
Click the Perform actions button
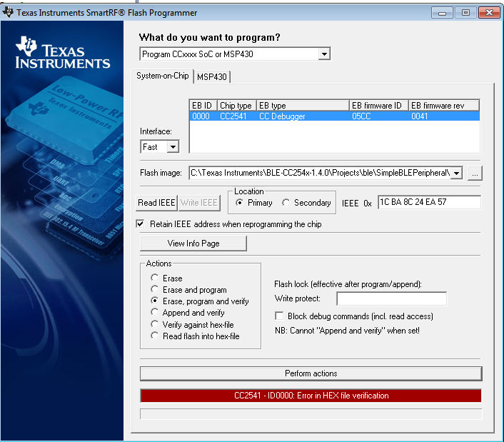[311, 373]
